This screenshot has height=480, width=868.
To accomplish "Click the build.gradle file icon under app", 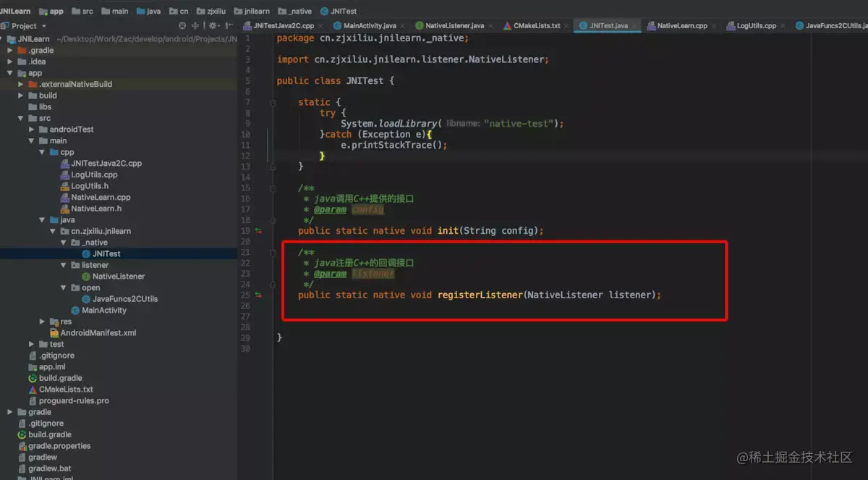I will 33,378.
